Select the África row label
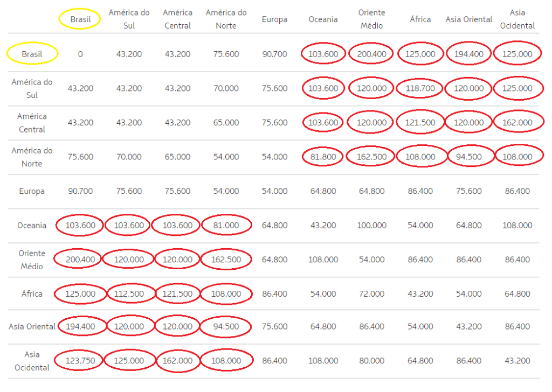This screenshot has width=552, height=392. 31,294
